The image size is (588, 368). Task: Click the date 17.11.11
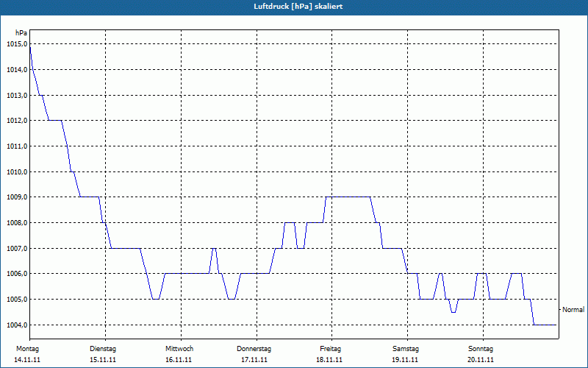[x=254, y=360]
